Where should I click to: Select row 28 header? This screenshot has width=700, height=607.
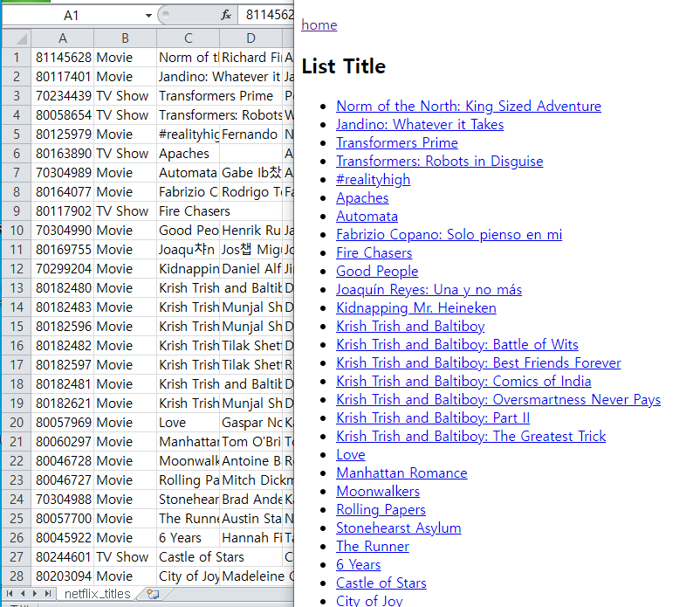click(x=17, y=576)
